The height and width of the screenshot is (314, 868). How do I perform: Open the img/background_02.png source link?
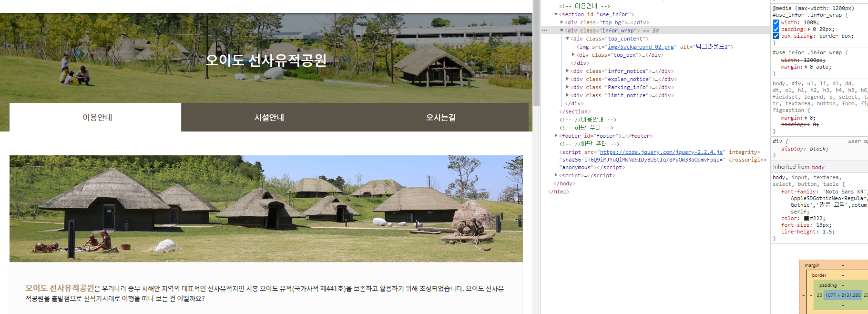(641, 47)
